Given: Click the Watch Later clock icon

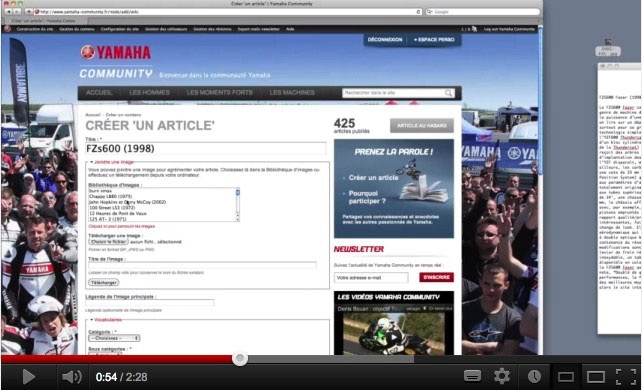Looking at the screenshot, I should [534, 376].
